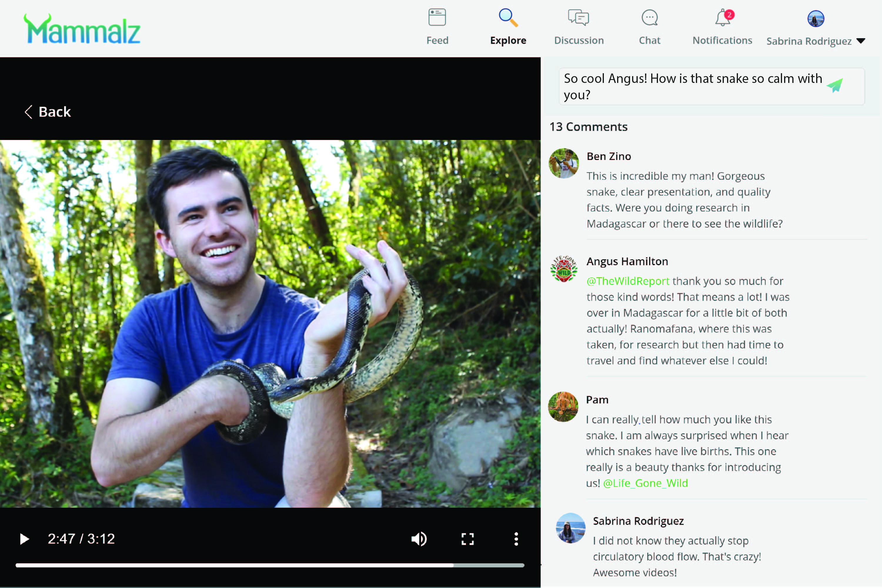Click Sabrina Rodriguez profile avatar in header
882x588 pixels.
point(816,19)
